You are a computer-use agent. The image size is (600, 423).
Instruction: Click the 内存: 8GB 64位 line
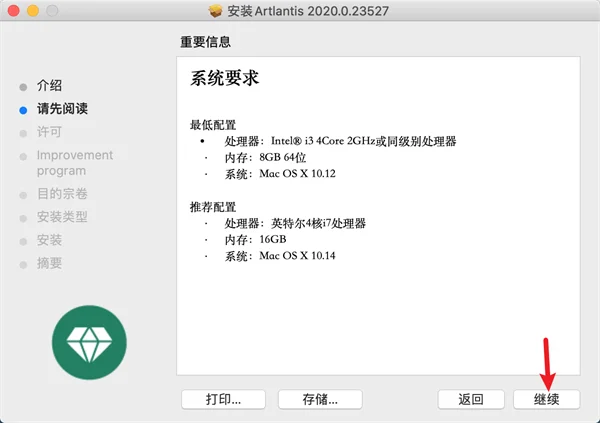point(265,157)
